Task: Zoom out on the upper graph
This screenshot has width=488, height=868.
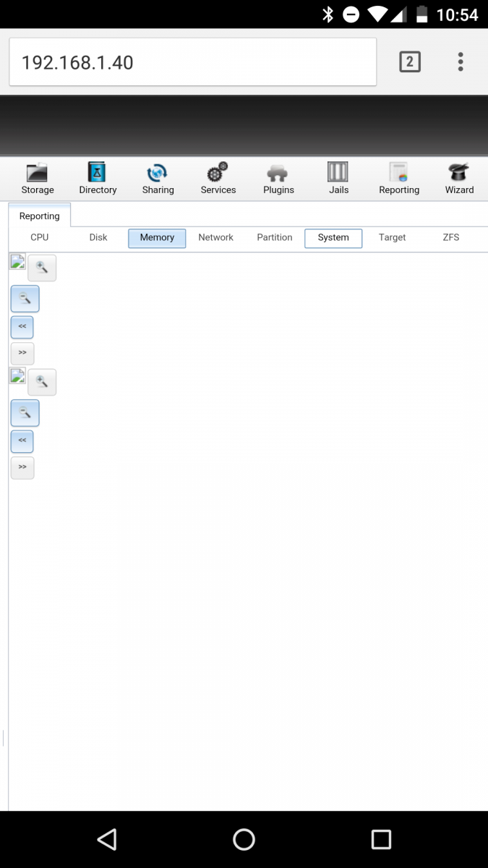Action: (25, 299)
